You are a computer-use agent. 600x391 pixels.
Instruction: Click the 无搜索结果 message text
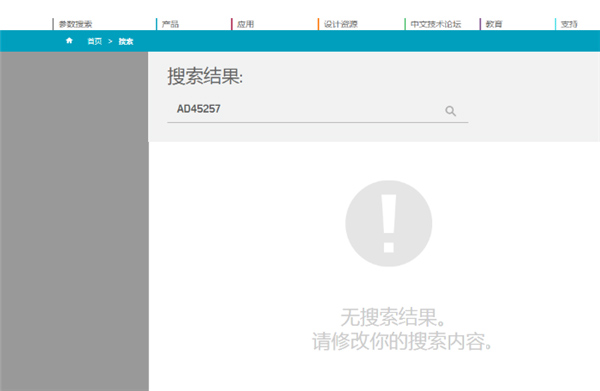[393, 317]
